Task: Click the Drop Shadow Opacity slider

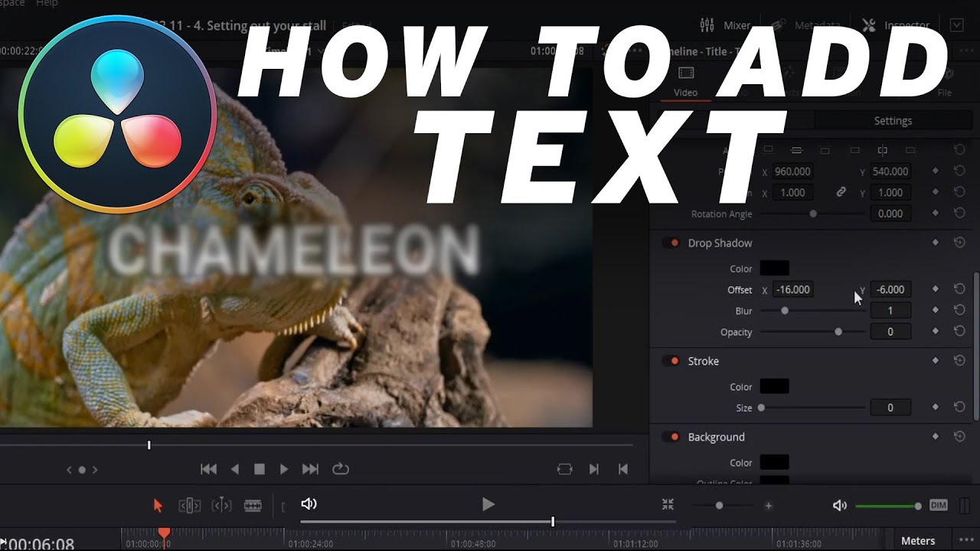Action: (812, 331)
